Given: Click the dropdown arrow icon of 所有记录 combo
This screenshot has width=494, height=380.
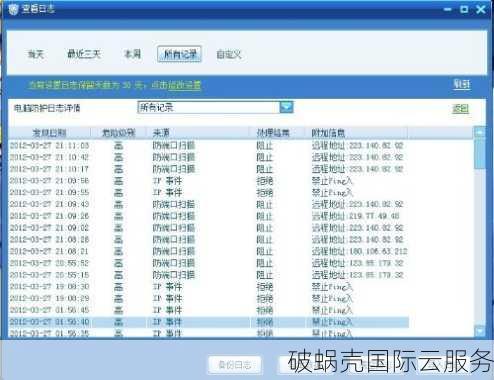Looking at the screenshot, I should point(287,107).
